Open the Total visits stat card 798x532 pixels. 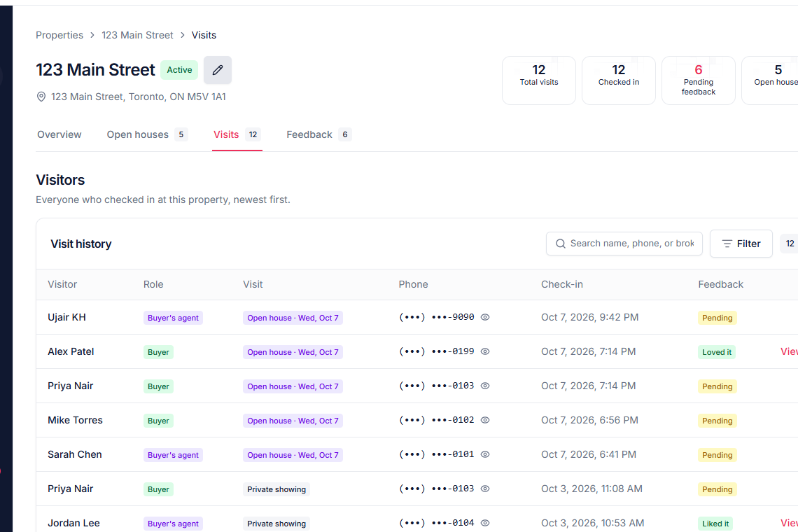(x=539, y=80)
